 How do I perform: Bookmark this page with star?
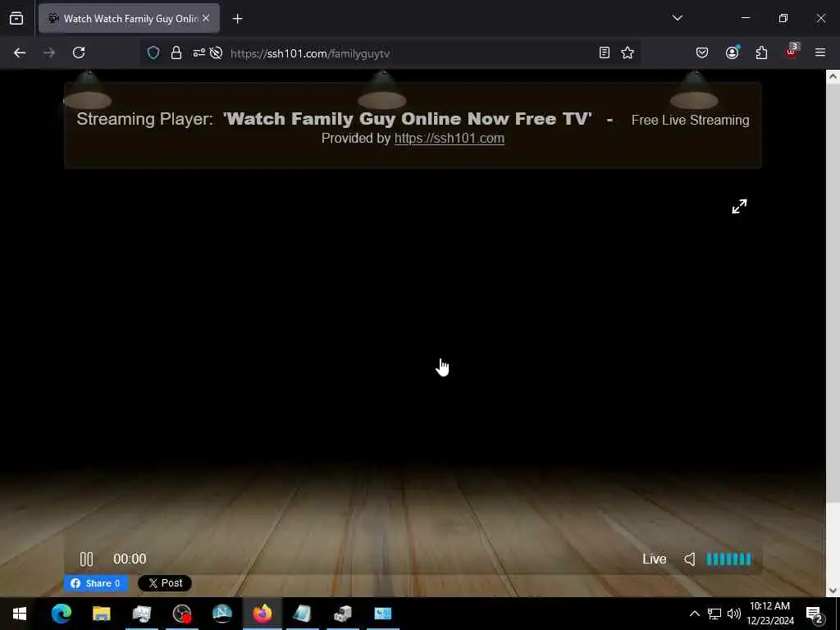tap(628, 52)
